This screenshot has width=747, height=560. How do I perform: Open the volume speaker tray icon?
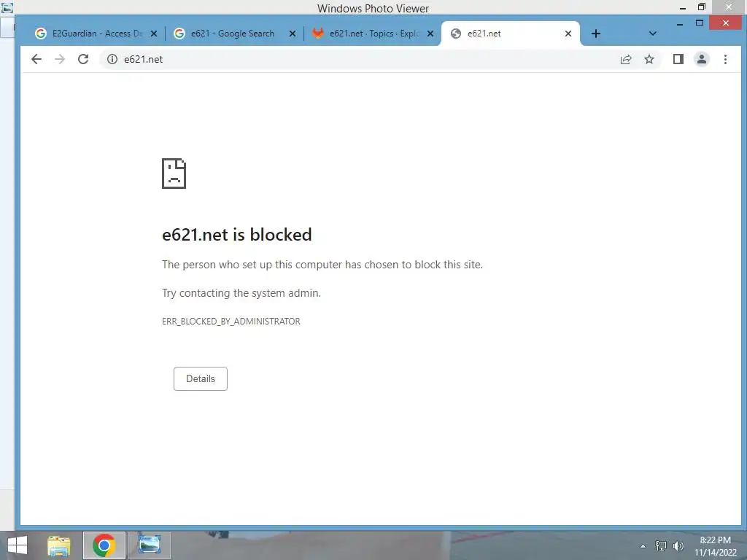coord(678,545)
